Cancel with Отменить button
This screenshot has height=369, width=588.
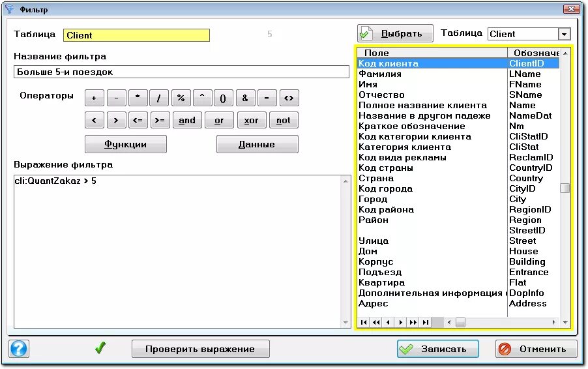pyautogui.click(x=537, y=349)
